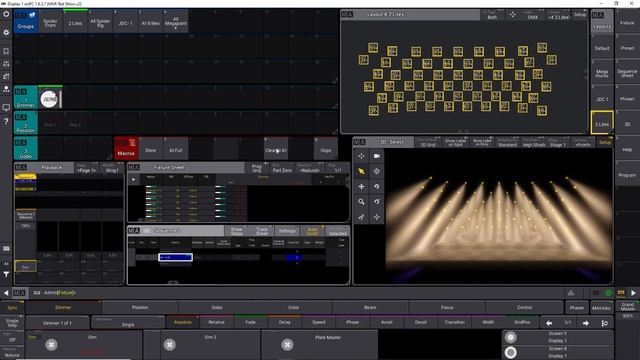Toggle Link Fixture Single button
Image resolution: width=640 pixels, height=360 pixels.
[128, 322]
